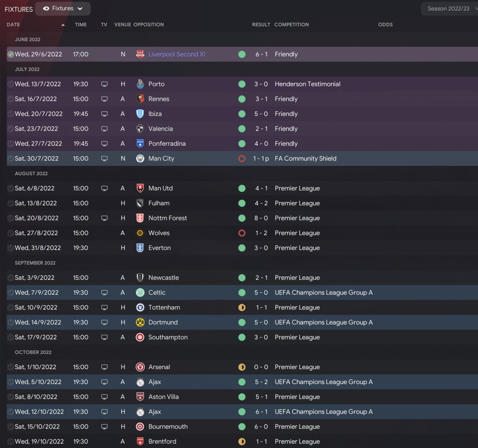The width and height of the screenshot is (478, 448).
Task: Click the Porto club badge icon
Action: pos(140,84)
